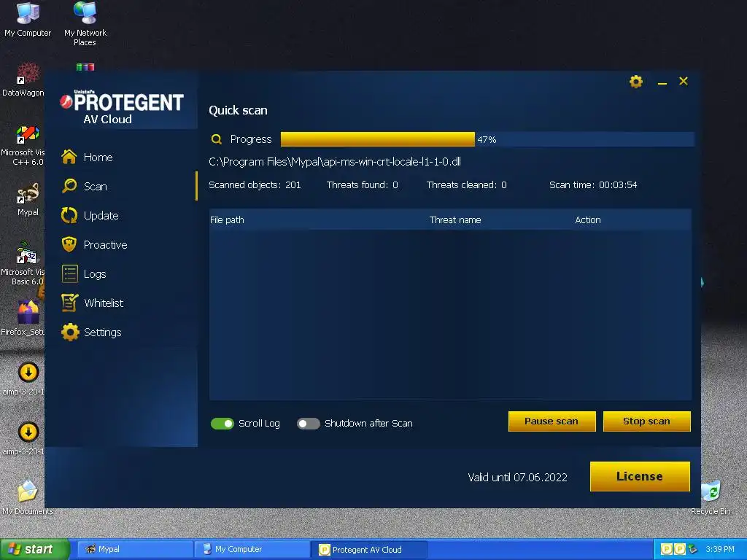Open the Scan menu item

(96, 186)
